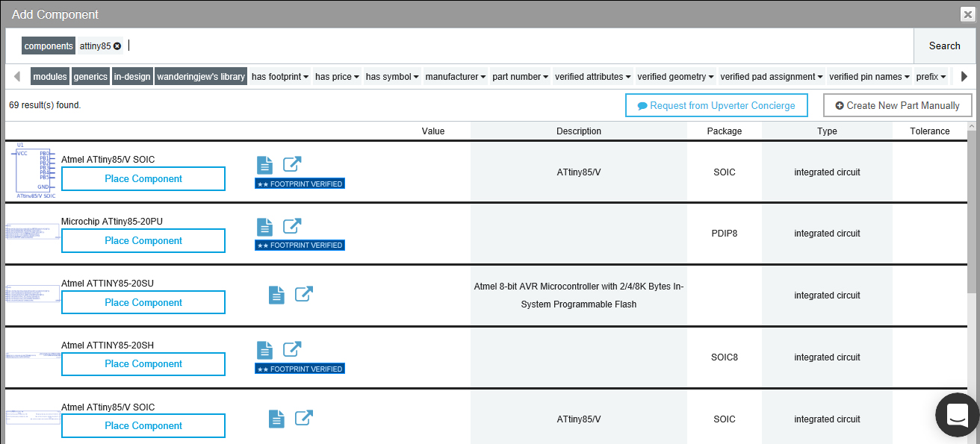This screenshot has height=444, width=980.
Task: Place the Microchip ATtiny85-20PU component
Action: tap(143, 241)
